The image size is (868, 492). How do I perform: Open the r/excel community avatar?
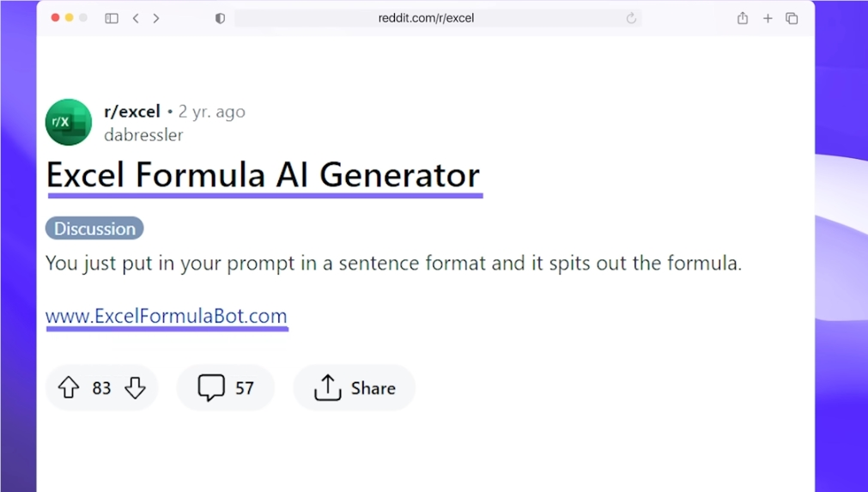pos(69,122)
